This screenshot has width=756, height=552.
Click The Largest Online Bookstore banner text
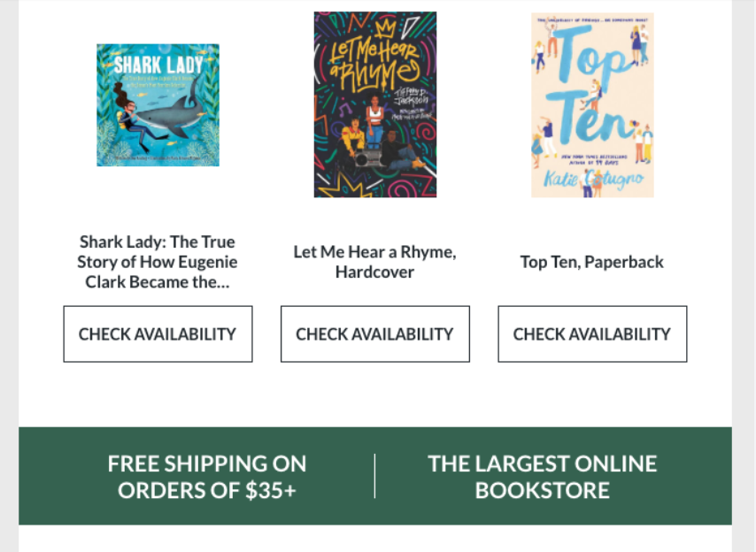coord(543,477)
